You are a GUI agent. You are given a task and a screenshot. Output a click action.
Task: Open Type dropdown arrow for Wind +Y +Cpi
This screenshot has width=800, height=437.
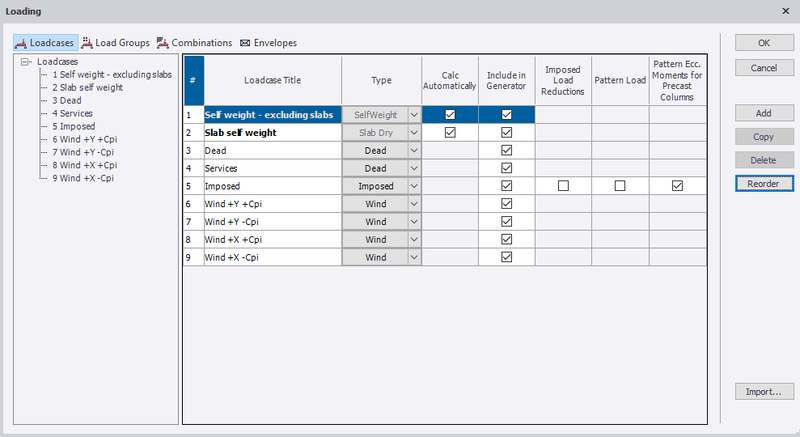tap(414, 204)
